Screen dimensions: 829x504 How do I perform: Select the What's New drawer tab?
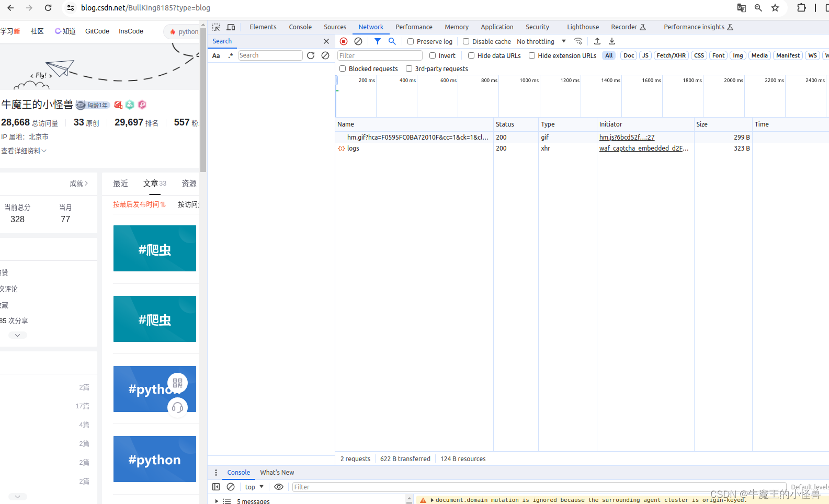277,473
